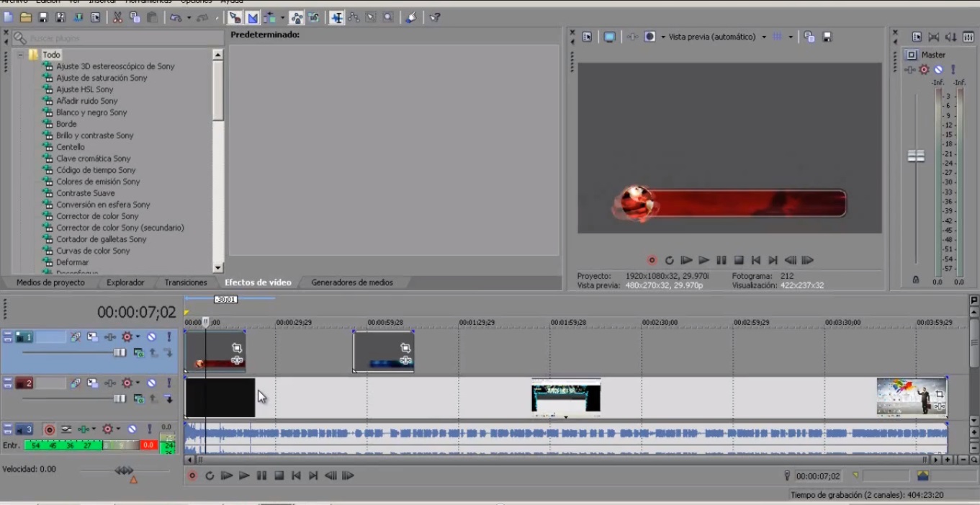Click the Master bus FX gear icon
The width and height of the screenshot is (980, 505).
925,70
